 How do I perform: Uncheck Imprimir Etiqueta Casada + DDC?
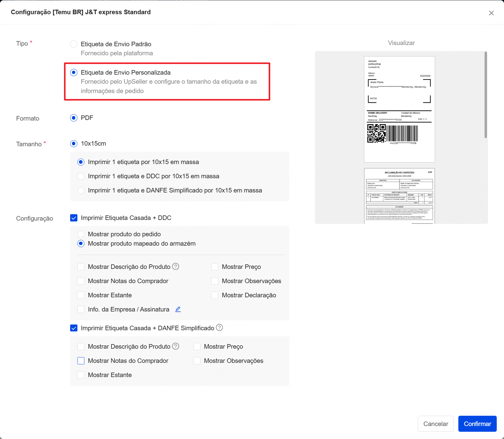click(x=74, y=218)
